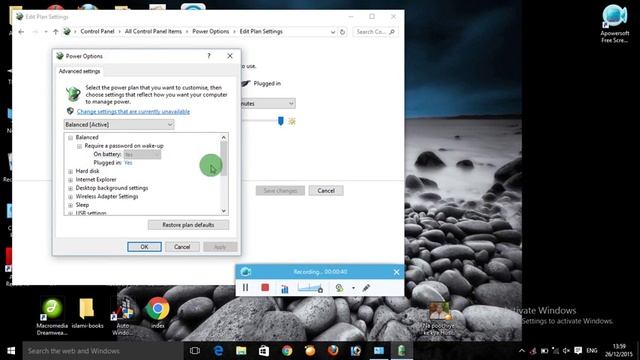
Task: Expand the Hard disk node
Action: [x=71, y=171]
